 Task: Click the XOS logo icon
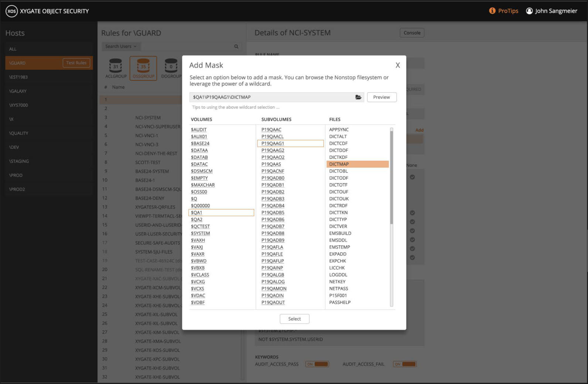tap(11, 11)
